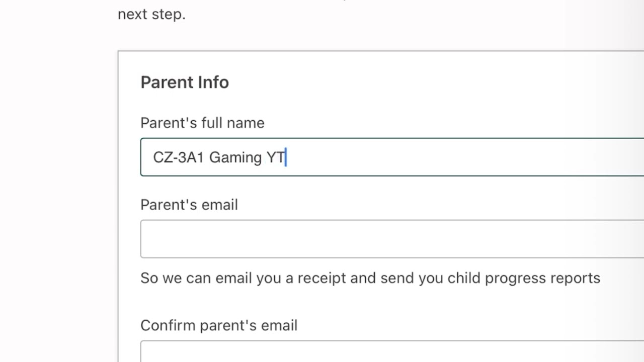The width and height of the screenshot is (644, 362).
Task: Click the word "Info" in the heading
Action: 213,82
